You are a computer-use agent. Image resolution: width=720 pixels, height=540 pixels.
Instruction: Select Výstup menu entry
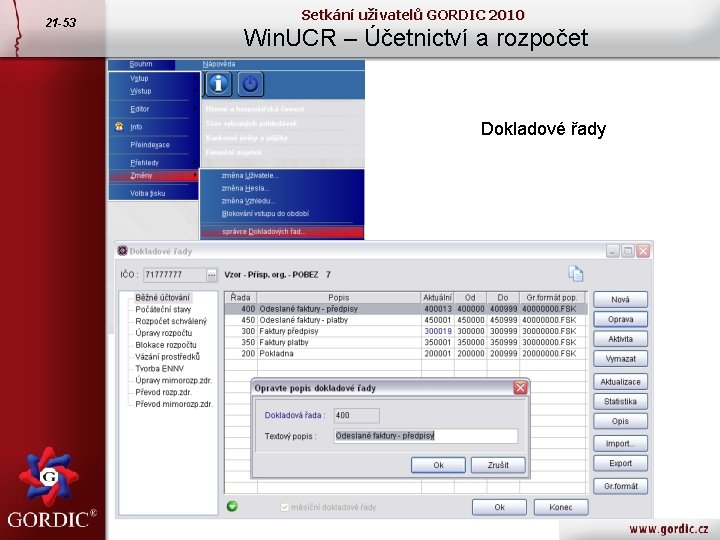pos(141,91)
